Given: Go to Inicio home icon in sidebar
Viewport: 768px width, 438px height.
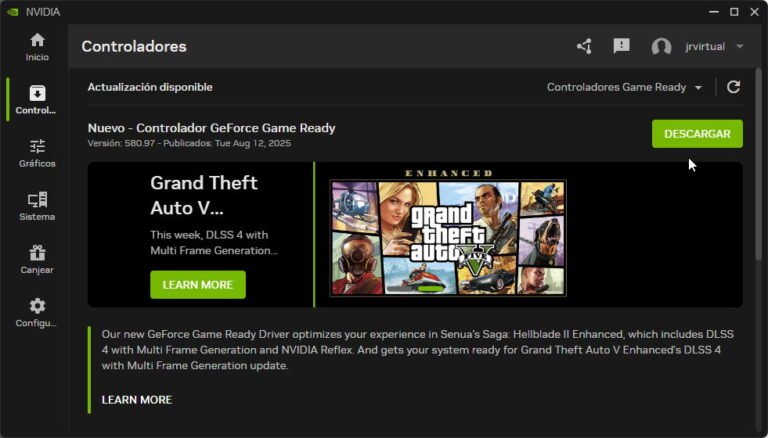Looking at the screenshot, I should coord(37,47).
